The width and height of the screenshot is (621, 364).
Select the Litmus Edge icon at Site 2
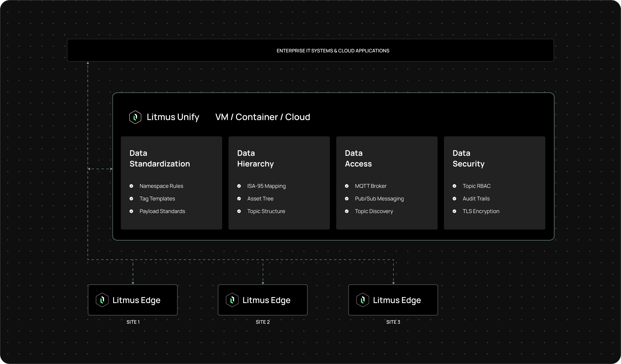click(x=232, y=300)
